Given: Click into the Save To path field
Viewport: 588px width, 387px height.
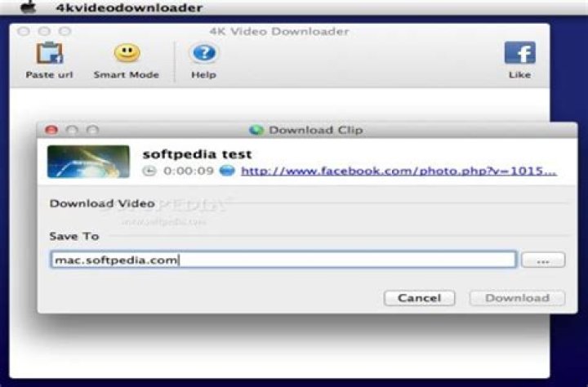Looking at the screenshot, I should tap(283, 260).
